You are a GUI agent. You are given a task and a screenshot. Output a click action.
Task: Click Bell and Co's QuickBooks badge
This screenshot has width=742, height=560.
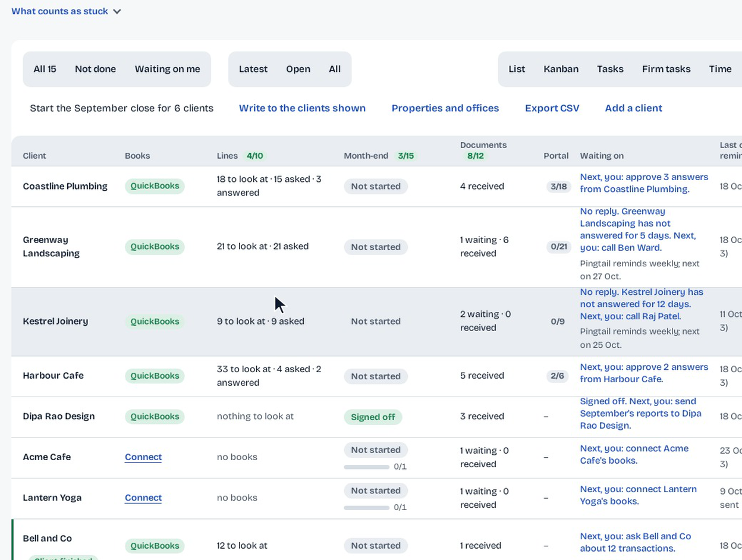click(155, 546)
